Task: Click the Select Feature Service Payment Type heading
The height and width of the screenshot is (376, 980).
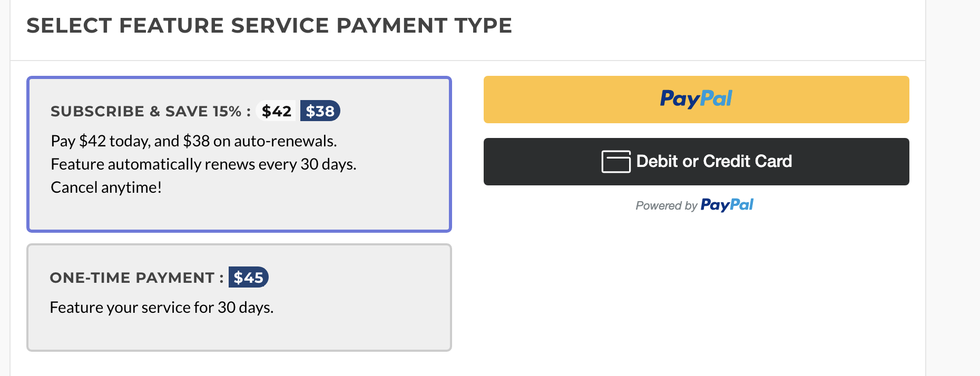Action: pyautogui.click(x=269, y=26)
